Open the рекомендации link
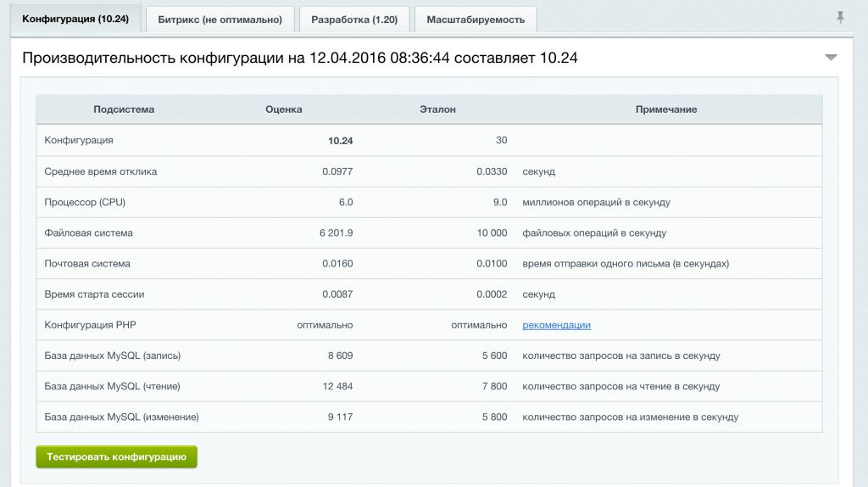868x487 pixels. 556,325
